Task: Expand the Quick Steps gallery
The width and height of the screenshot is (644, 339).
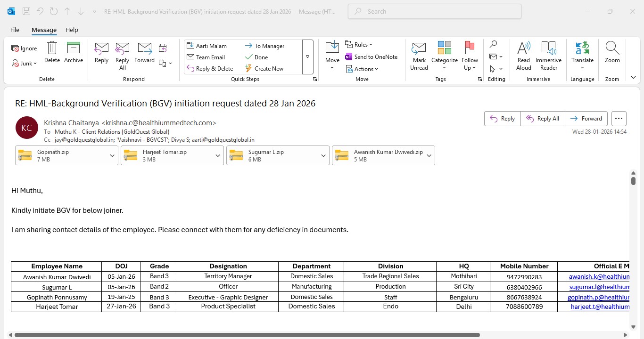Action: point(307,56)
